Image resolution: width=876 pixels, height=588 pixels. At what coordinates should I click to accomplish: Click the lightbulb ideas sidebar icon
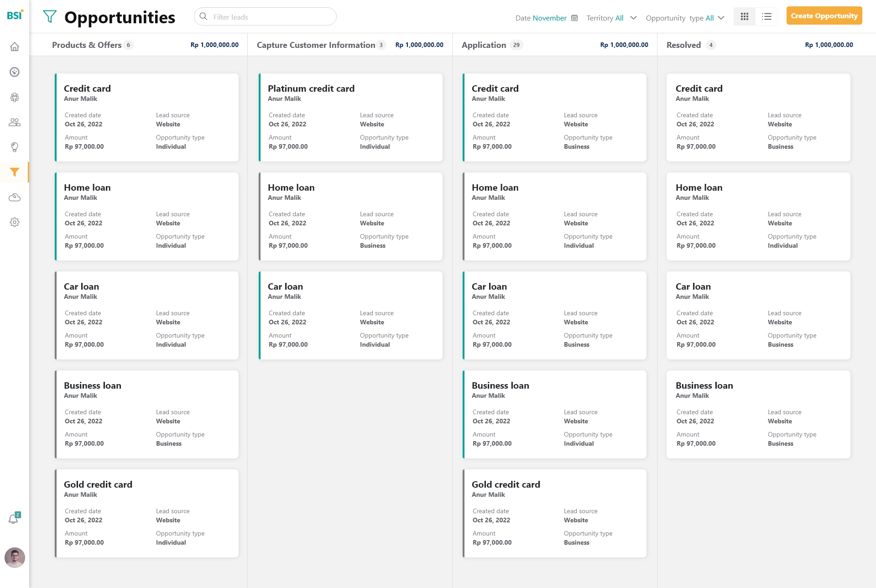click(15, 147)
